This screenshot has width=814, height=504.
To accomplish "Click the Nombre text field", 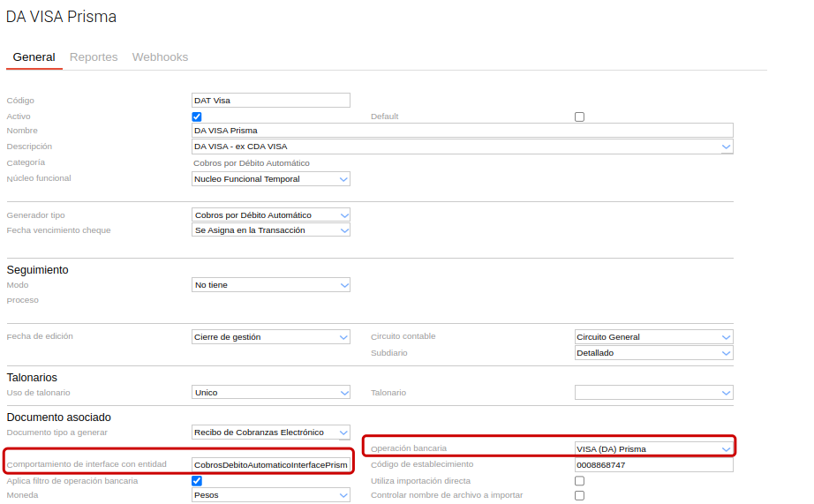I will 462,131.
